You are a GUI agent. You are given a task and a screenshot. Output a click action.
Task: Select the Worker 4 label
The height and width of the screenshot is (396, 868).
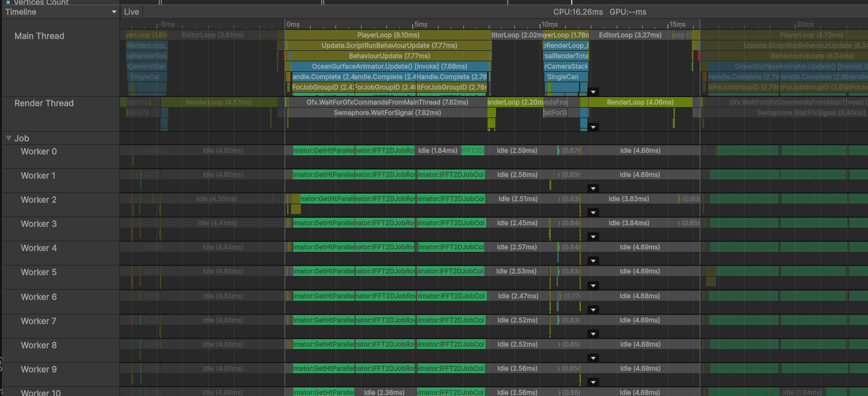pos(39,248)
